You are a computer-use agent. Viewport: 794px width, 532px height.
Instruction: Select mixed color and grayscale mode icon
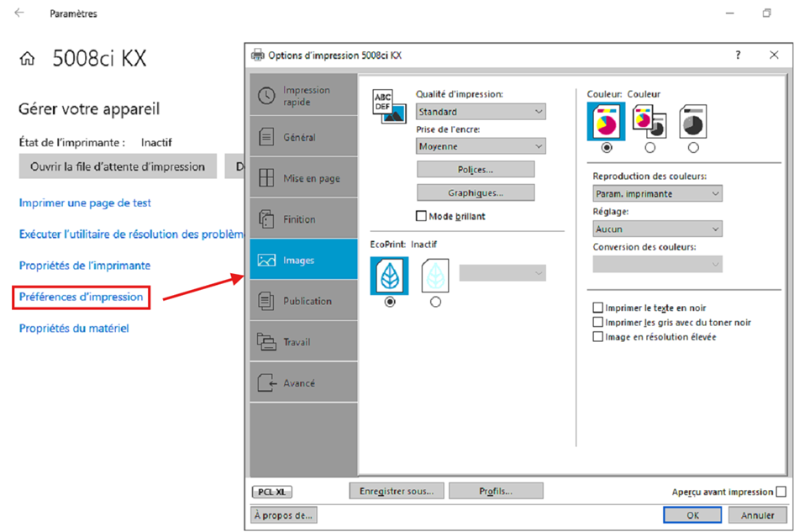click(x=649, y=122)
